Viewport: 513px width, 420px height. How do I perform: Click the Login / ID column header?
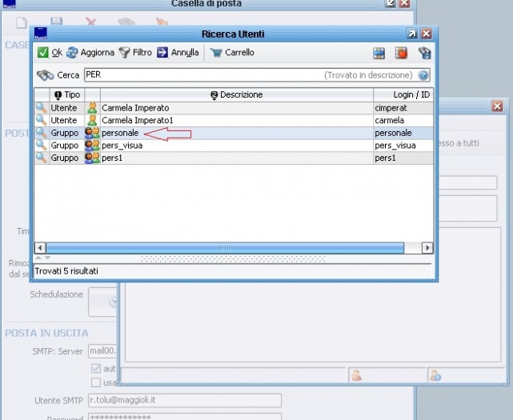tap(403, 95)
